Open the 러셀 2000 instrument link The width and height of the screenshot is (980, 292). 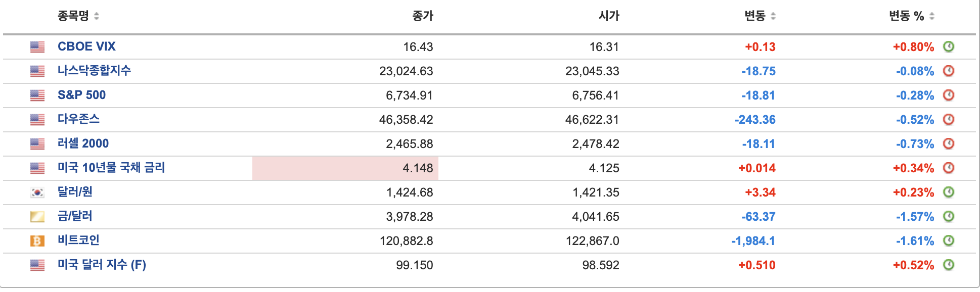pyautogui.click(x=83, y=143)
